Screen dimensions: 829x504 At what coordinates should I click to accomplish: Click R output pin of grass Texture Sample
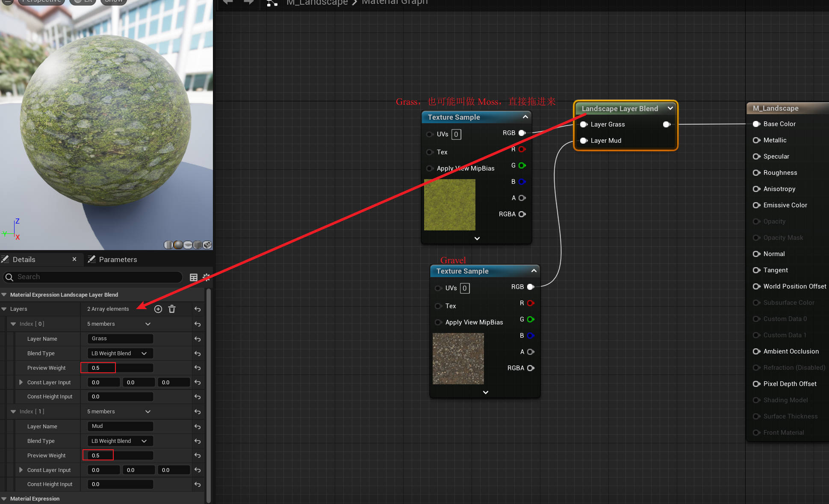pyautogui.click(x=522, y=149)
